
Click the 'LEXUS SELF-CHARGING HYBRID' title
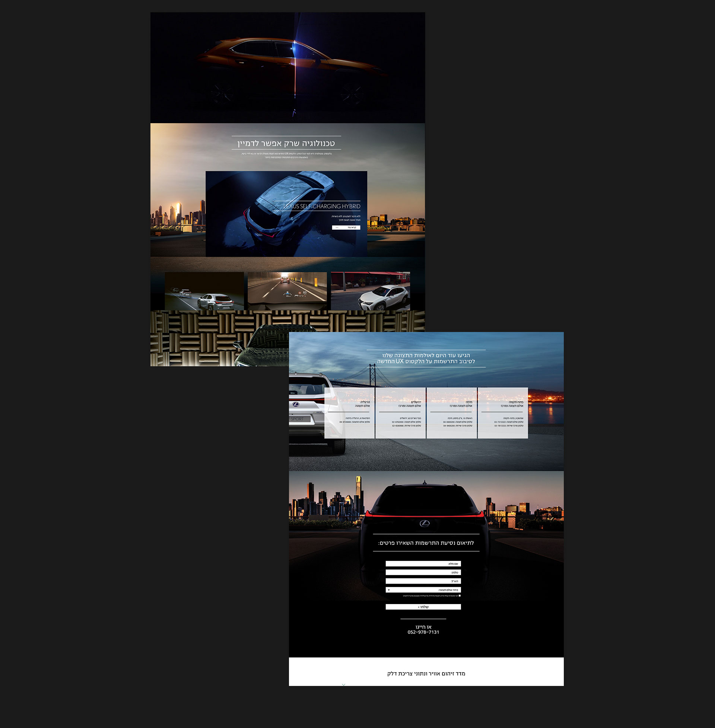point(322,206)
